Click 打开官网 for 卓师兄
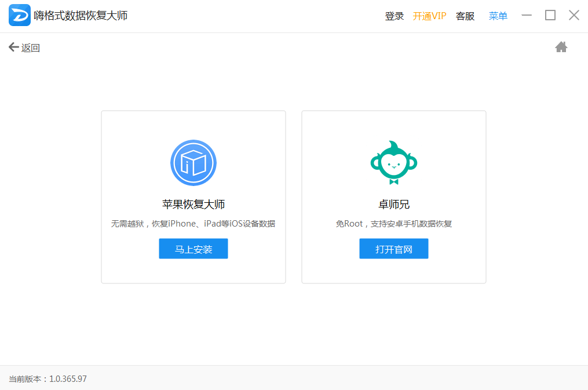Screen dimensions: 588x390 pyautogui.click(x=394, y=249)
